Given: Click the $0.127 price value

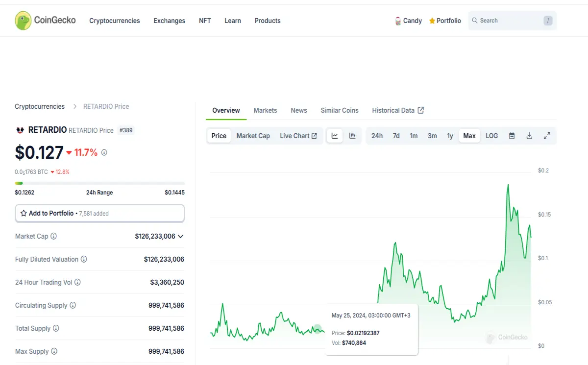Looking at the screenshot, I should (x=39, y=152).
